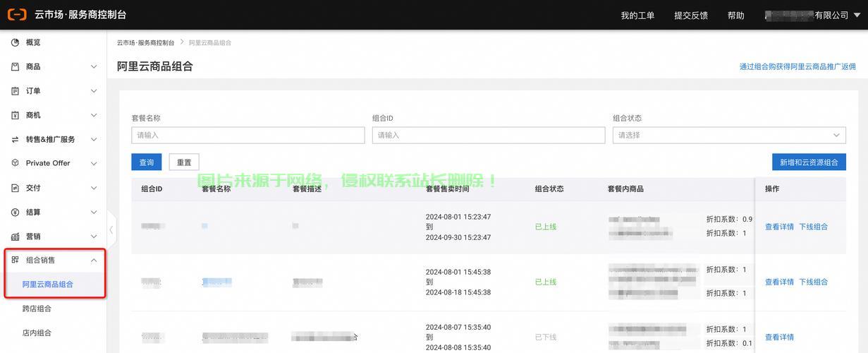Screen dimensions: 868x353
Task: Open 提交反馈 in top bar
Action: [x=691, y=16]
